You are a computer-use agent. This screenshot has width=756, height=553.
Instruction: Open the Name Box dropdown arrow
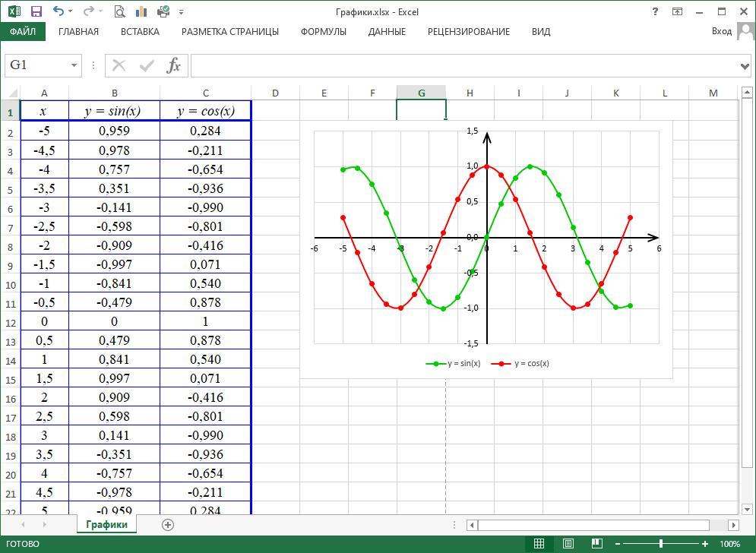pos(74,65)
